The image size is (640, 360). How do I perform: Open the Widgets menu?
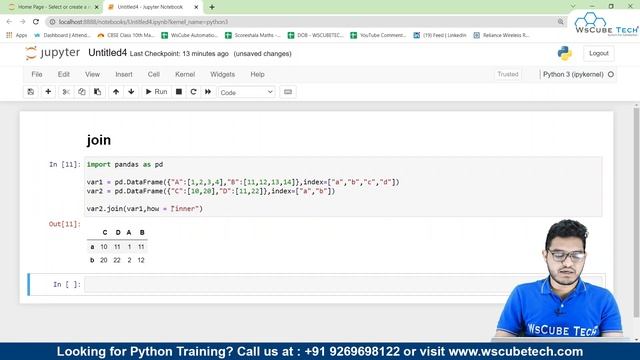click(222, 74)
